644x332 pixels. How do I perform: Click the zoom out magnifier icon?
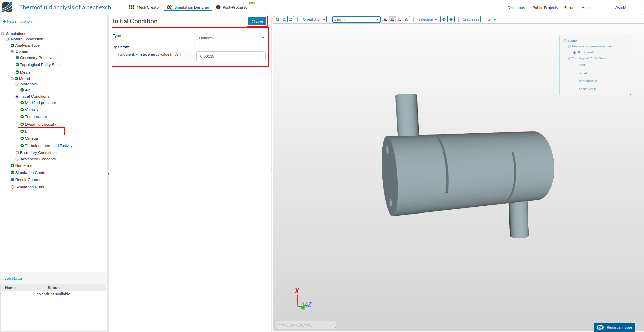(284, 19)
